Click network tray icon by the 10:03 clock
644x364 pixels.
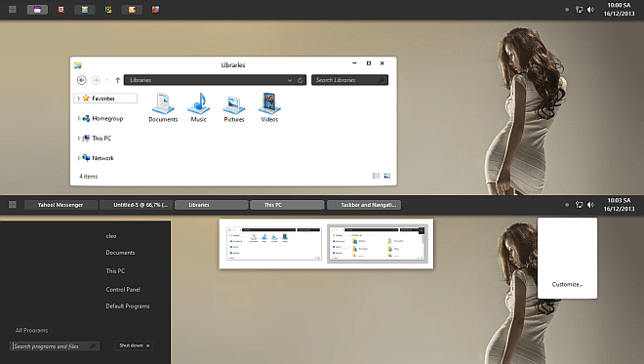579,205
